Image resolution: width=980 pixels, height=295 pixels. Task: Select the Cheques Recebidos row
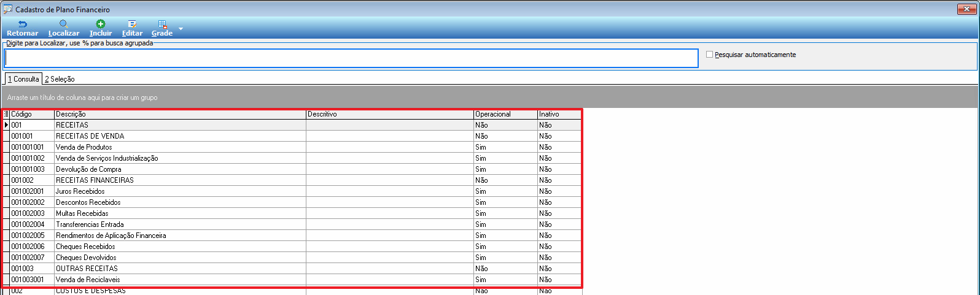pyautogui.click(x=292, y=247)
